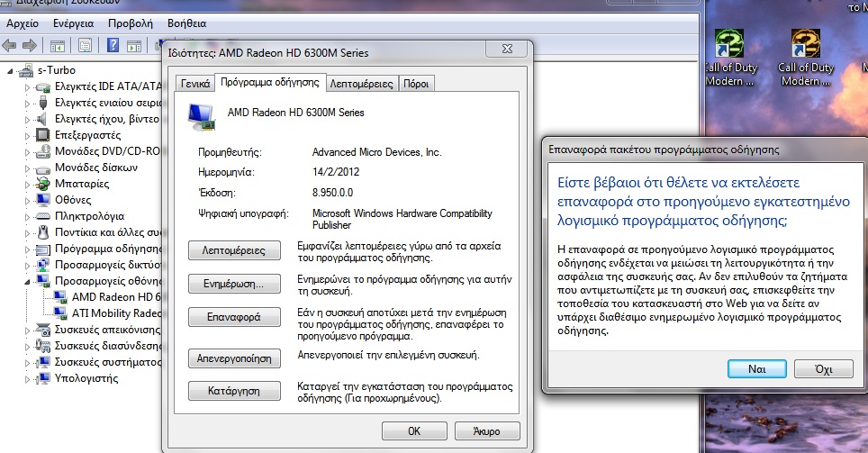Viewport: 868px width, 453px height.
Task: Click the Πληκτρολόγια keyboard icon
Action: coord(42,216)
